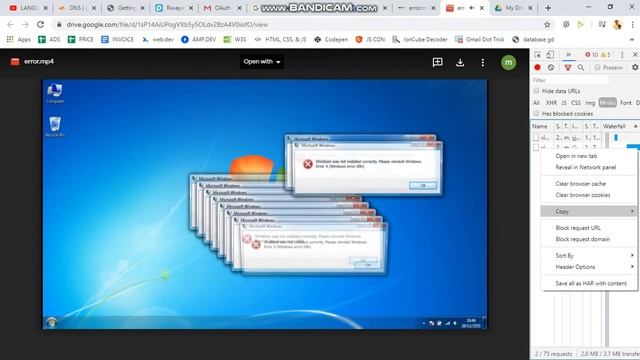Switch to the DNS browser tab
The height and width of the screenshot is (360, 640).
77,8
